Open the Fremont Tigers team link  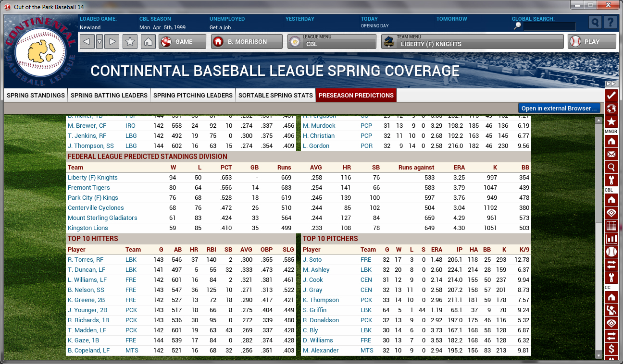(x=89, y=188)
